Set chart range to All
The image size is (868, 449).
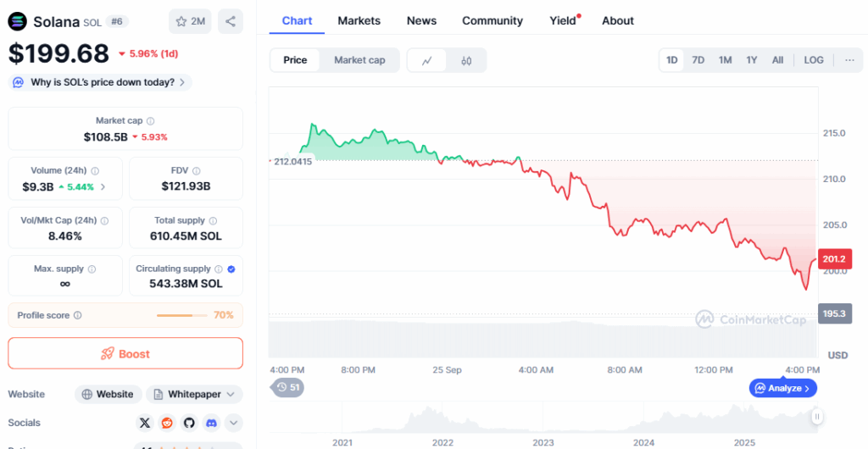(778, 60)
